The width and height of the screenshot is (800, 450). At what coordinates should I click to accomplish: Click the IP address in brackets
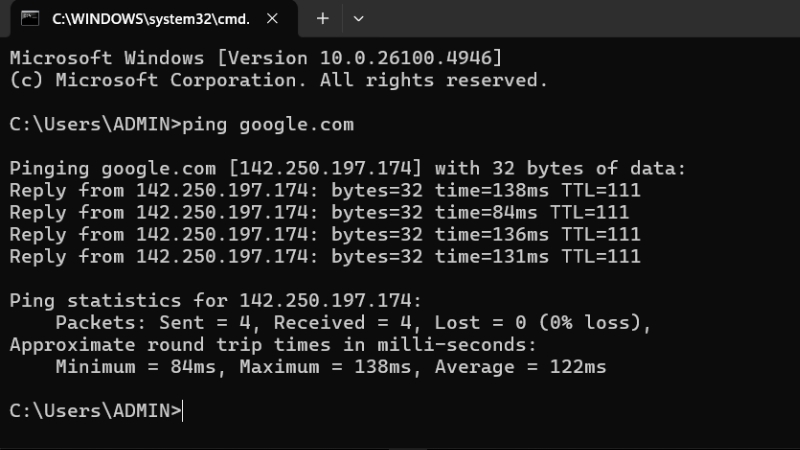326,168
